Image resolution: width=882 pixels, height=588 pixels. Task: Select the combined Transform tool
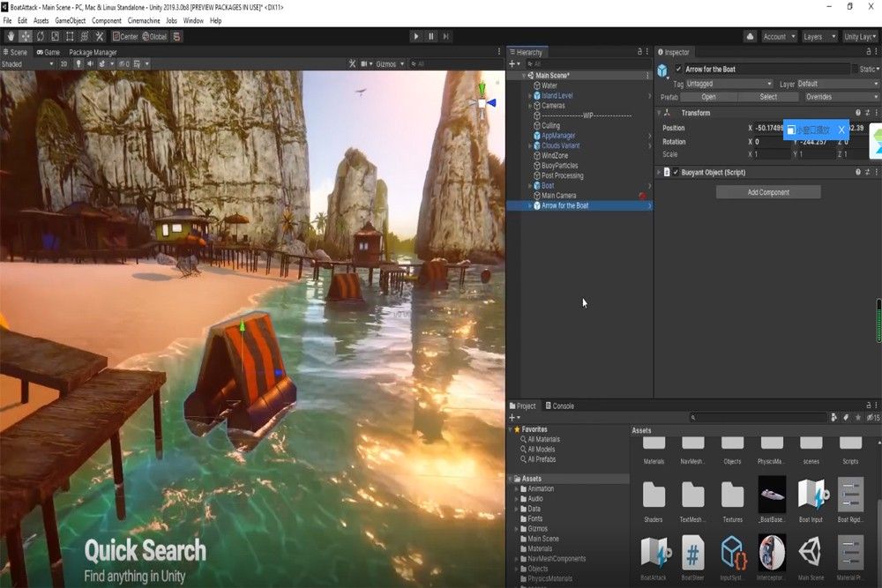pos(85,36)
